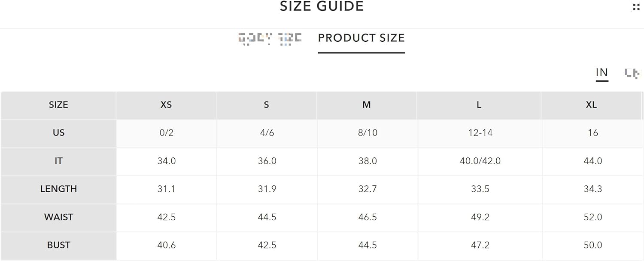This screenshot has height=261, width=644.
Task: Click the US 8/10 cell for medium
Action: coord(368,133)
